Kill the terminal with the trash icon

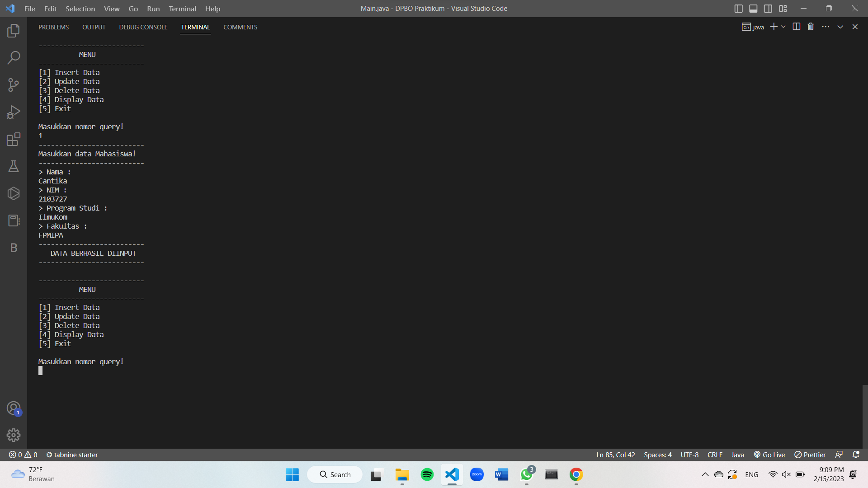pos(810,27)
